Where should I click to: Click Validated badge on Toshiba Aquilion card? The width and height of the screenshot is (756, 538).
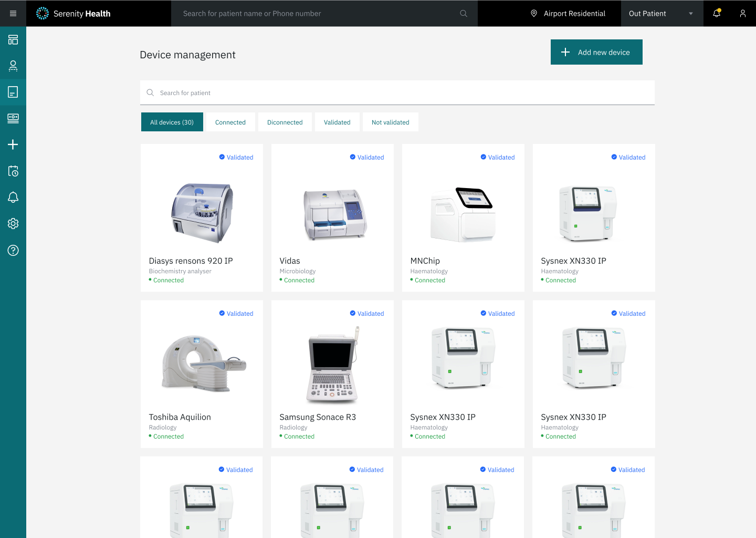(x=236, y=313)
